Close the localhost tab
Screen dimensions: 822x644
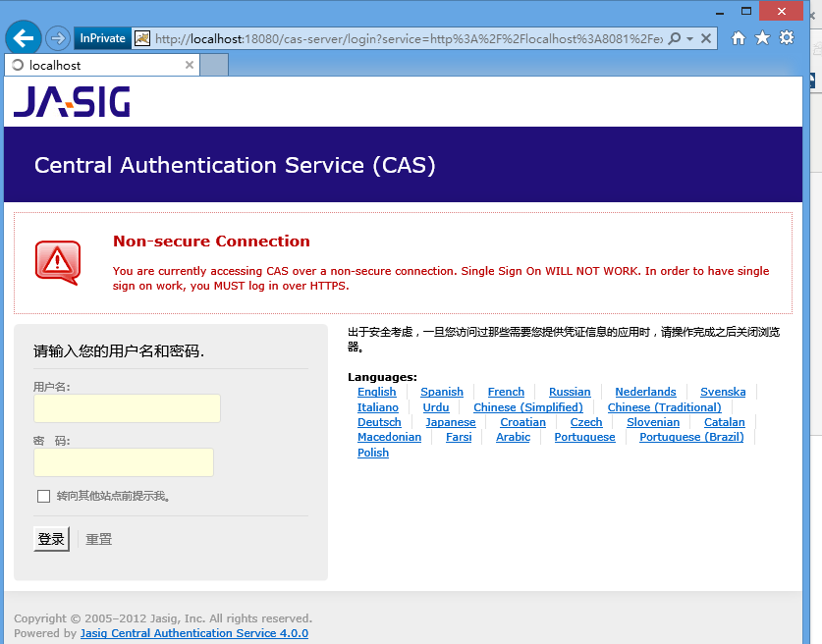click(x=190, y=65)
